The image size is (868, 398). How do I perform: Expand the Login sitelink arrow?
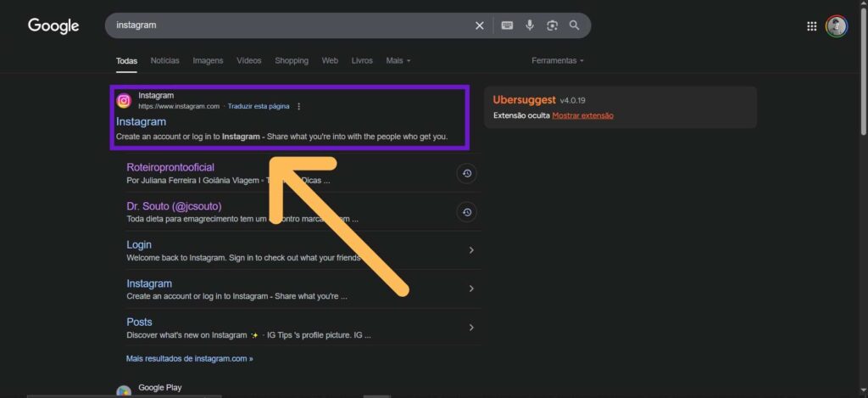click(471, 250)
